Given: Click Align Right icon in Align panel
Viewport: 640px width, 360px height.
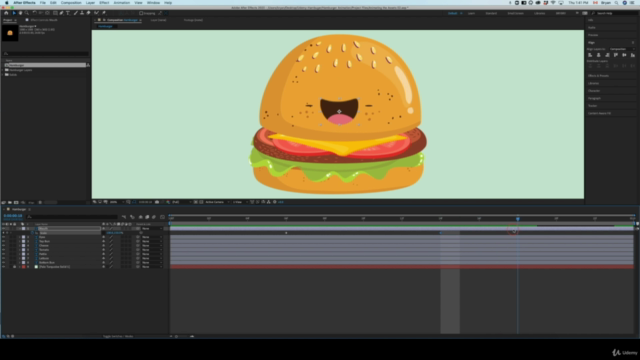Looking at the screenshot, I should pyautogui.click(x=607, y=55).
